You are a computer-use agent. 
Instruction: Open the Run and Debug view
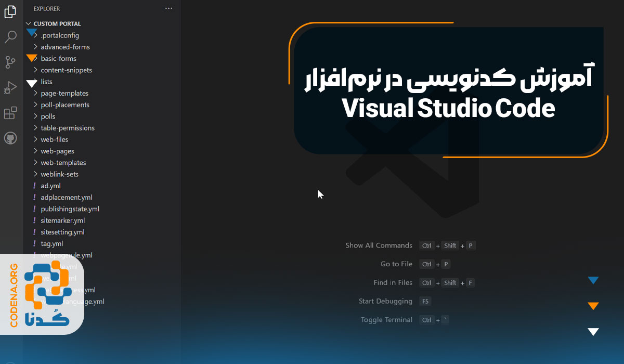click(10, 87)
